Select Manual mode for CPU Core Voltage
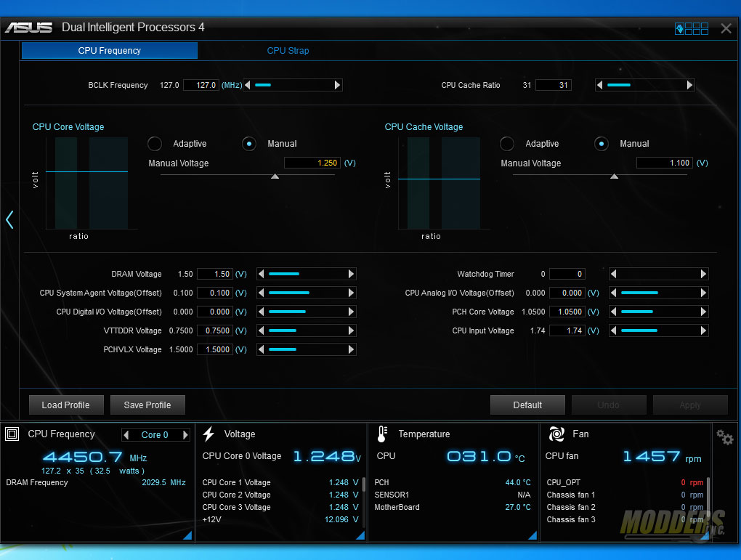This screenshot has width=741, height=560. 249,144
